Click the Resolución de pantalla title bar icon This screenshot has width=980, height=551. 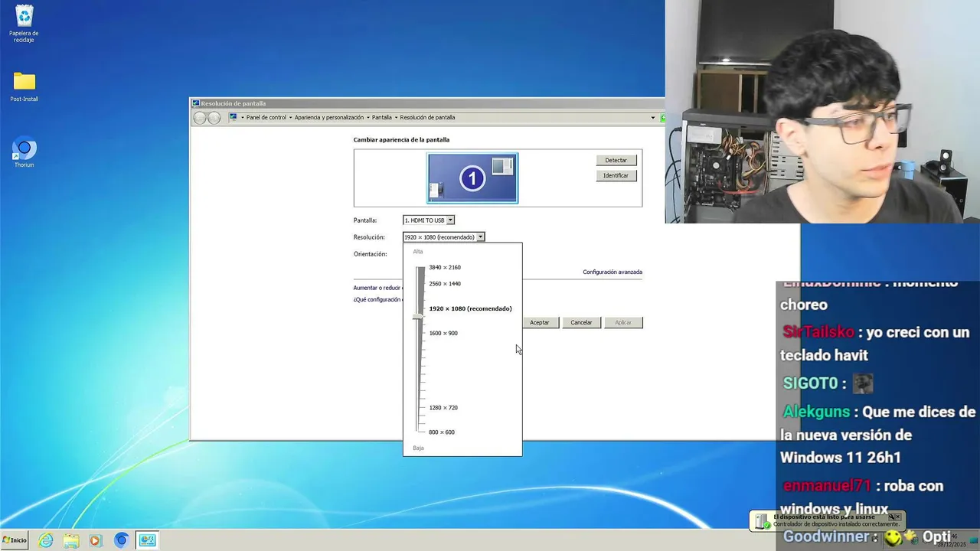pos(196,103)
